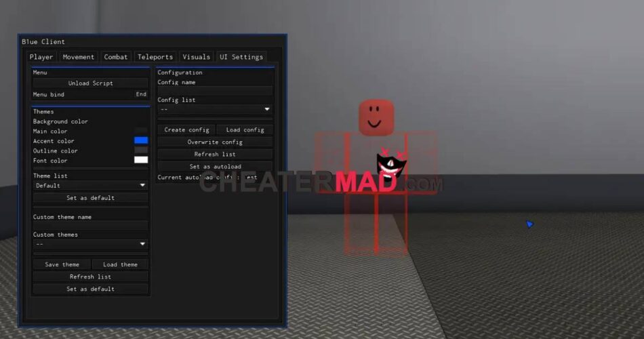This screenshot has height=339, width=644.
Task: Refresh list of custom themes
Action: coord(90,277)
